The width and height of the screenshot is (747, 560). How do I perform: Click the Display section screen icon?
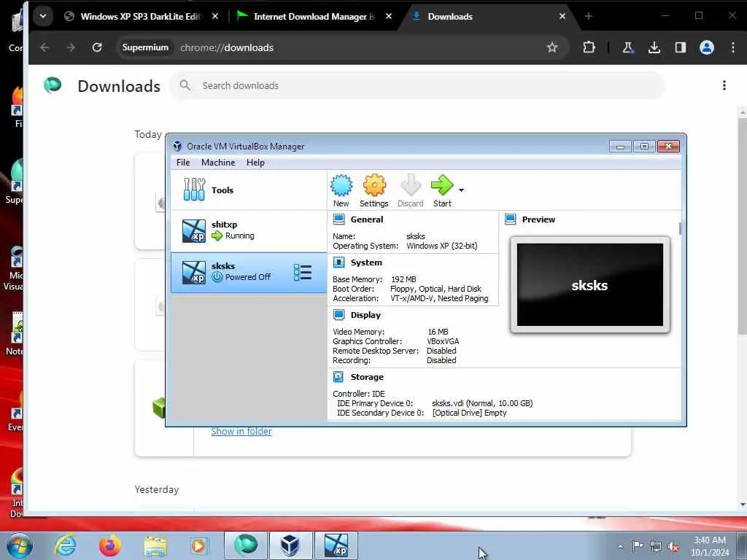338,315
